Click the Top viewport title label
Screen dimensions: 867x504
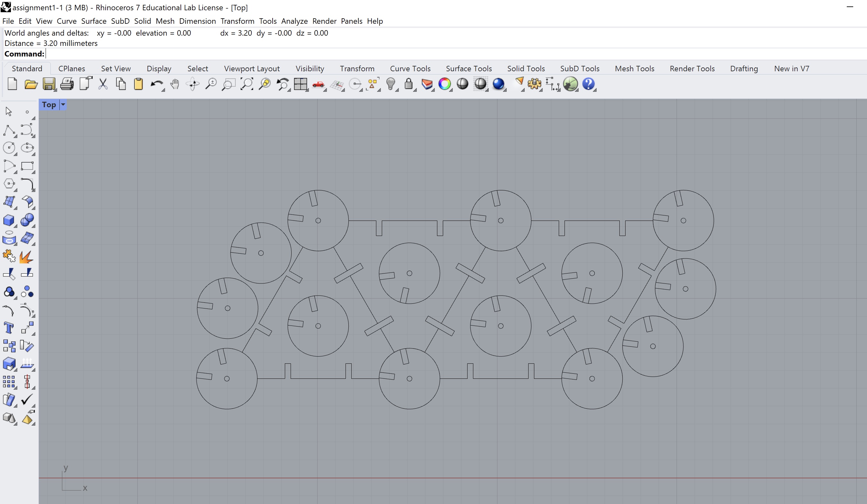[49, 105]
